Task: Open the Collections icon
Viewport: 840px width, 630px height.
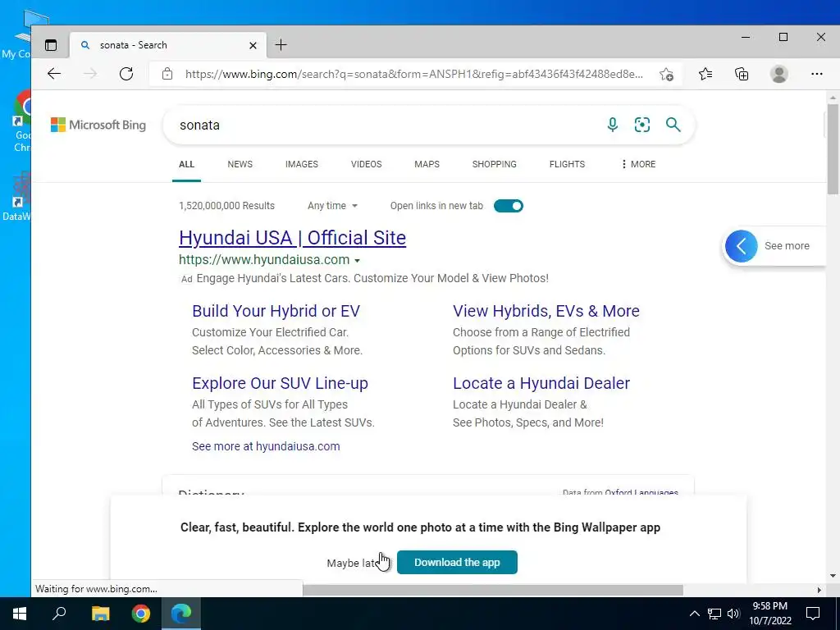Action: [x=742, y=74]
